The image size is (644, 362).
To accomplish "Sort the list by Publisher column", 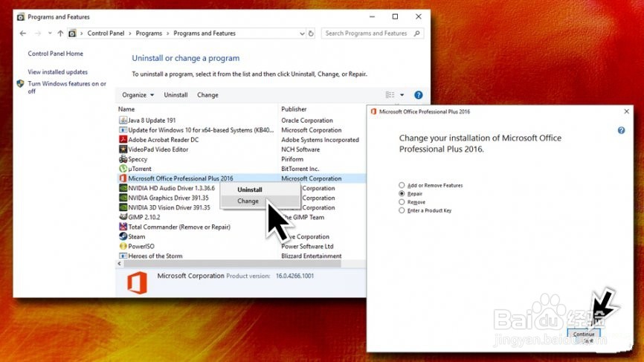I will [x=294, y=109].
